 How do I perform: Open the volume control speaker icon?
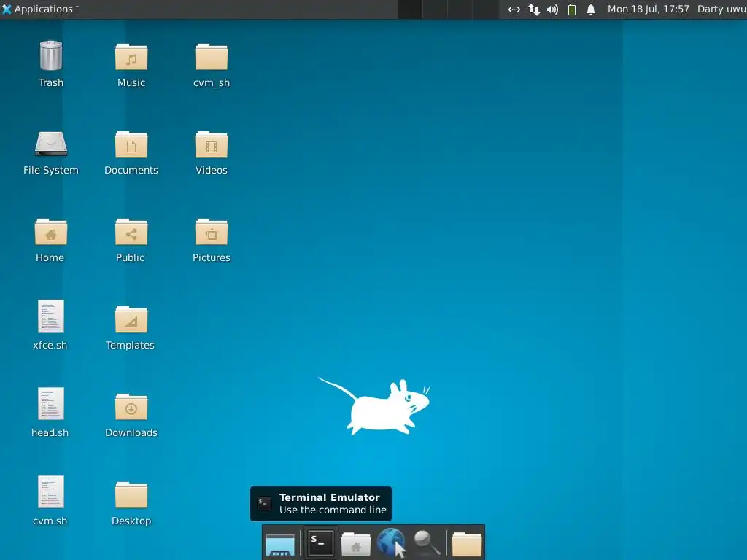coord(553,9)
